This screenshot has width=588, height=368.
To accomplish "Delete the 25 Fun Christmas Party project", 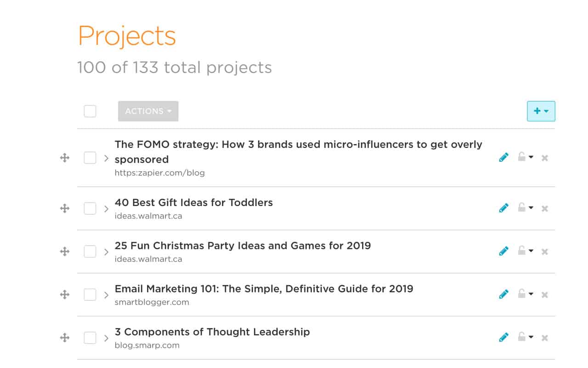I will click(x=545, y=251).
